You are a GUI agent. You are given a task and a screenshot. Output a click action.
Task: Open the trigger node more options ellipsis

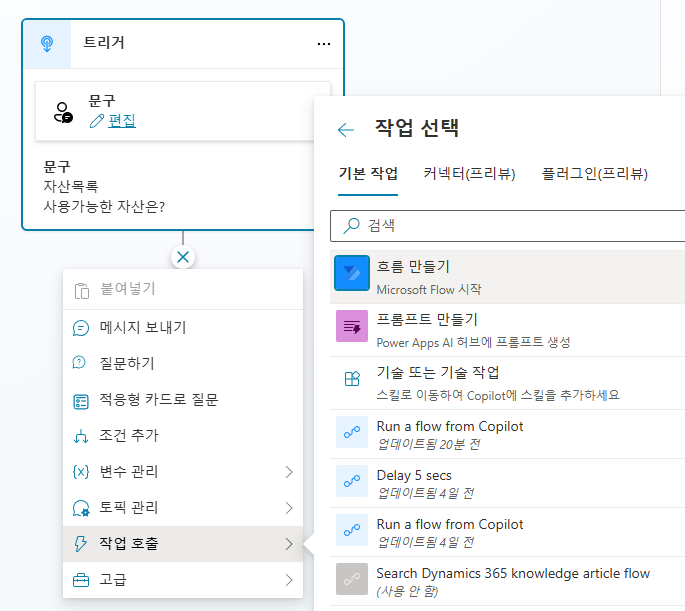pyautogui.click(x=323, y=44)
